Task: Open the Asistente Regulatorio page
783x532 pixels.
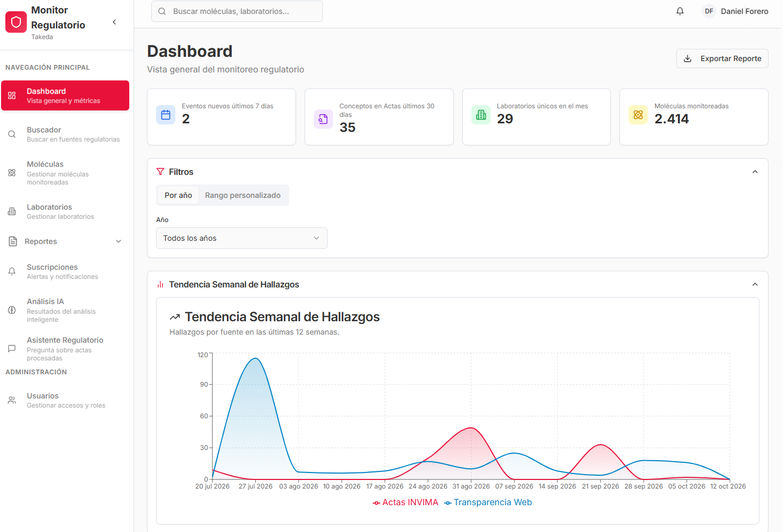Action: 65,349
